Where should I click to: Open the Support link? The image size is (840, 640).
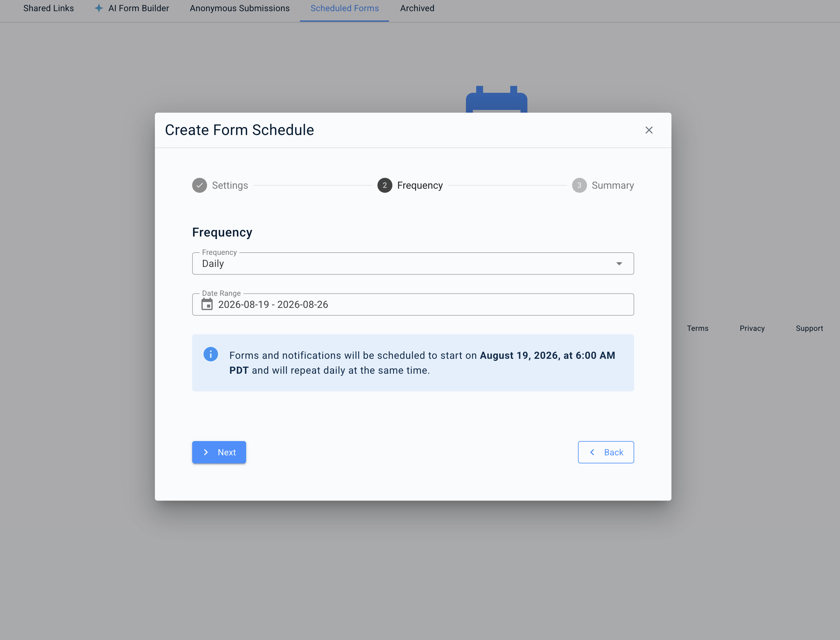[x=809, y=328]
